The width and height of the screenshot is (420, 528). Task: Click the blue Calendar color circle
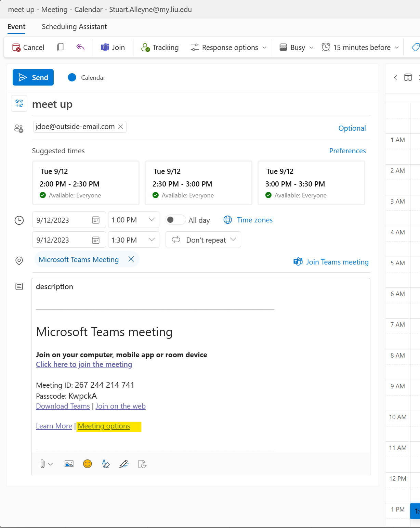(x=72, y=77)
